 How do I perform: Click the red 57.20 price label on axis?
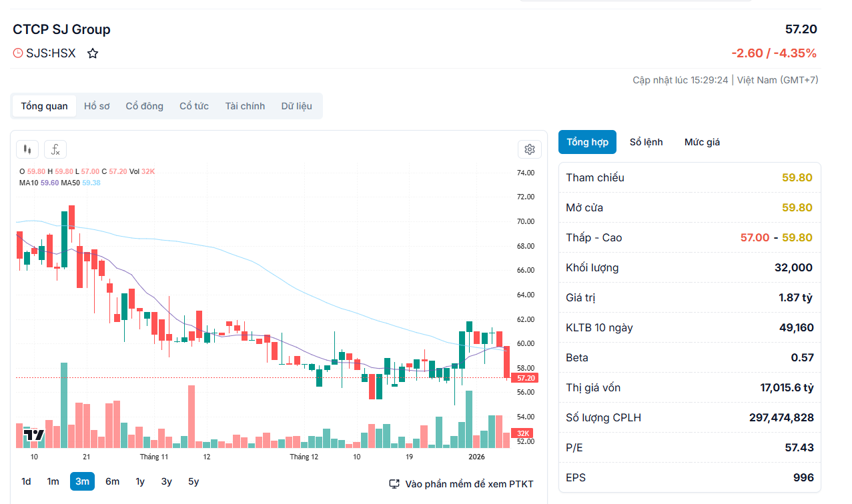coord(524,377)
